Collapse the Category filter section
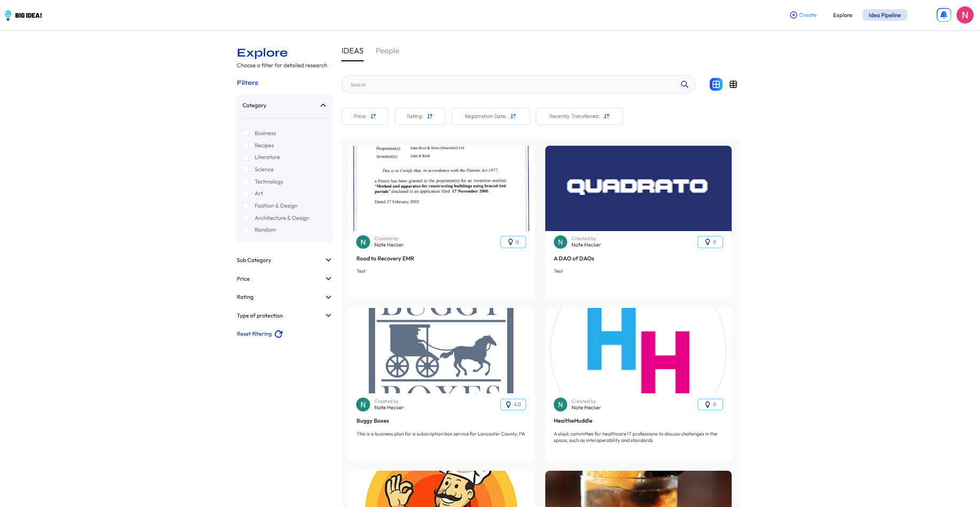This screenshot has height=507, width=980. 323,105
